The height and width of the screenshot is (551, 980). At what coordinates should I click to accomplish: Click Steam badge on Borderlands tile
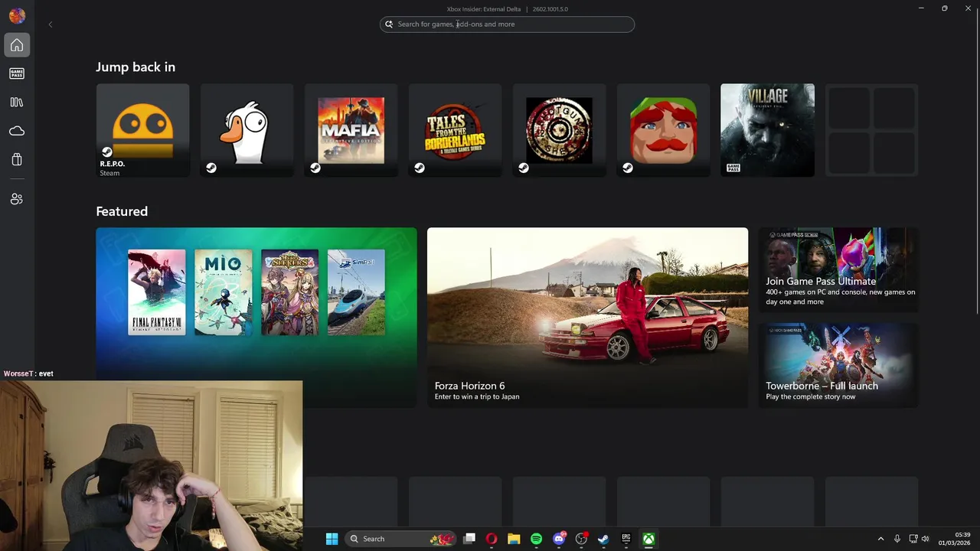click(x=420, y=168)
